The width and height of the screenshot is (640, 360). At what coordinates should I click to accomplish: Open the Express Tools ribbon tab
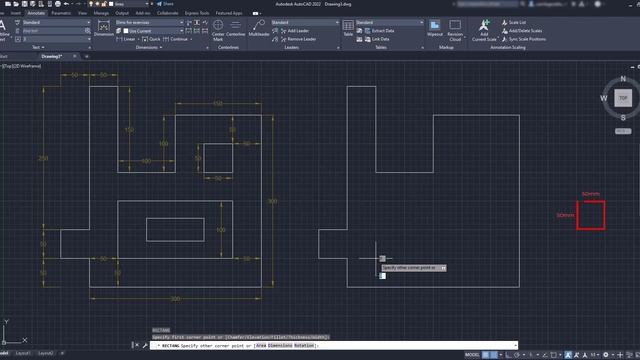click(197, 13)
